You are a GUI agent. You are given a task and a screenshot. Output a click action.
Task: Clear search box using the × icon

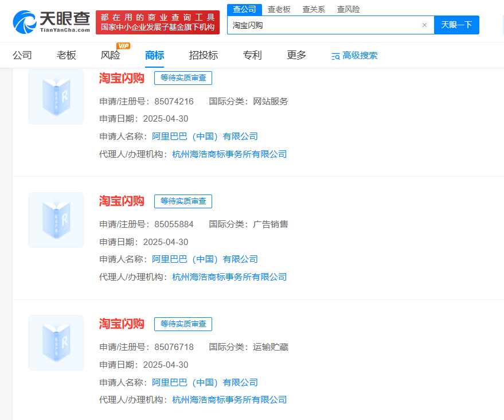[424, 25]
